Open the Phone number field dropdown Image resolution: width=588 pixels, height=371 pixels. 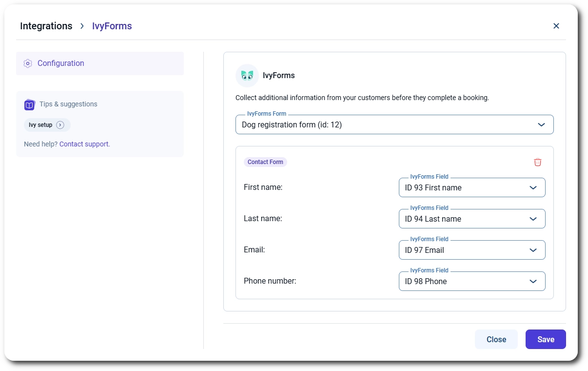coord(472,281)
